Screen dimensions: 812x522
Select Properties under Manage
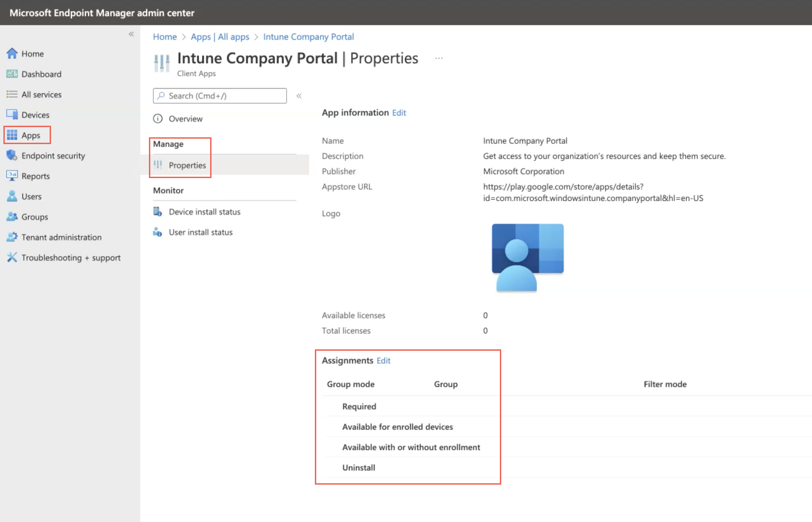[x=187, y=165]
